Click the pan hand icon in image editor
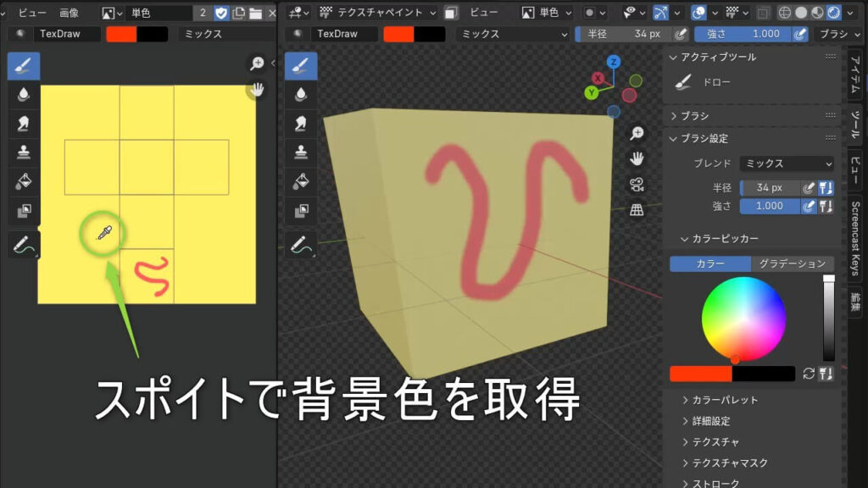This screenshot has height=488, width=868. tap(257, 90)
